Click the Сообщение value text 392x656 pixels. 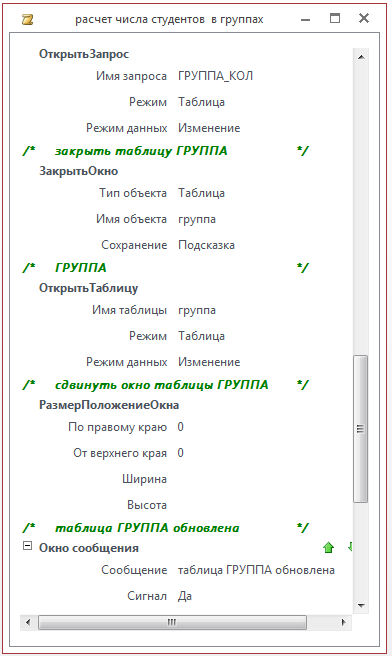click(x=256, y=570)
